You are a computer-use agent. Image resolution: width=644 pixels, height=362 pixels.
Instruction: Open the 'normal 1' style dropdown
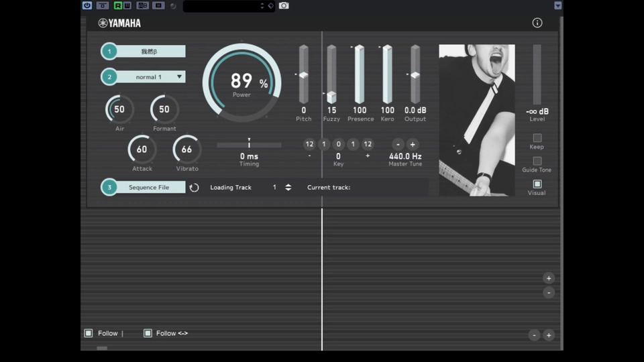[150, 76]
